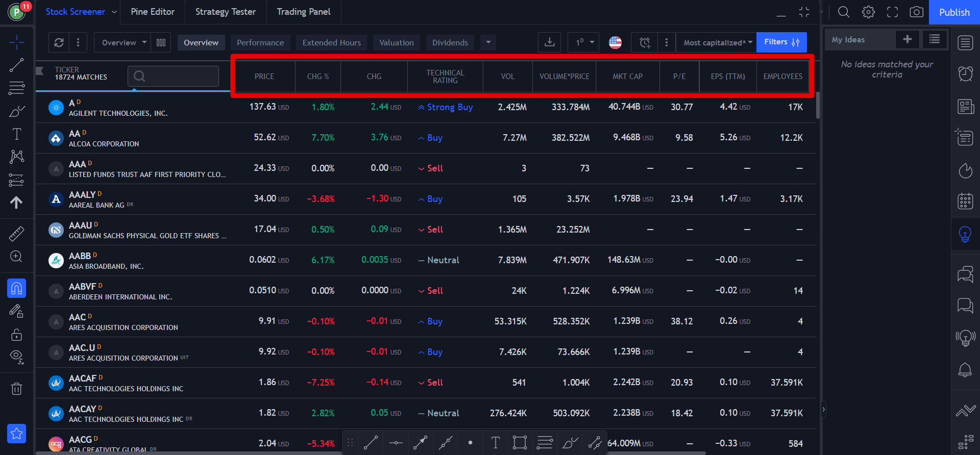The image size is (980, 455).
Task: Toggle lock all drawing tools
Action: [x=16, y=334]
